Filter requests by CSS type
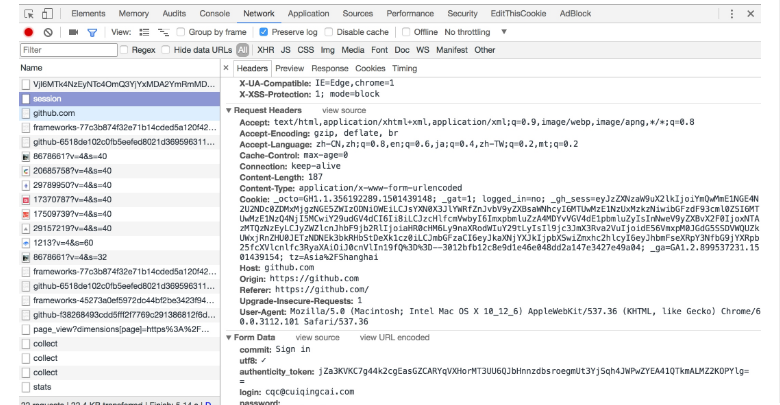Image resolution: width=780 pixels, height=405 pixels. (x=305, y=50)
